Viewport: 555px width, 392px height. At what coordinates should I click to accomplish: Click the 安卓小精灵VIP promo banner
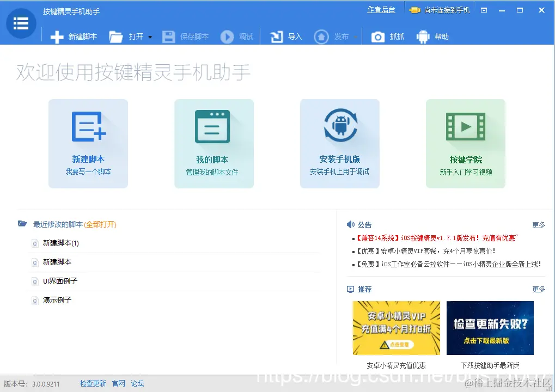(396, 327)
